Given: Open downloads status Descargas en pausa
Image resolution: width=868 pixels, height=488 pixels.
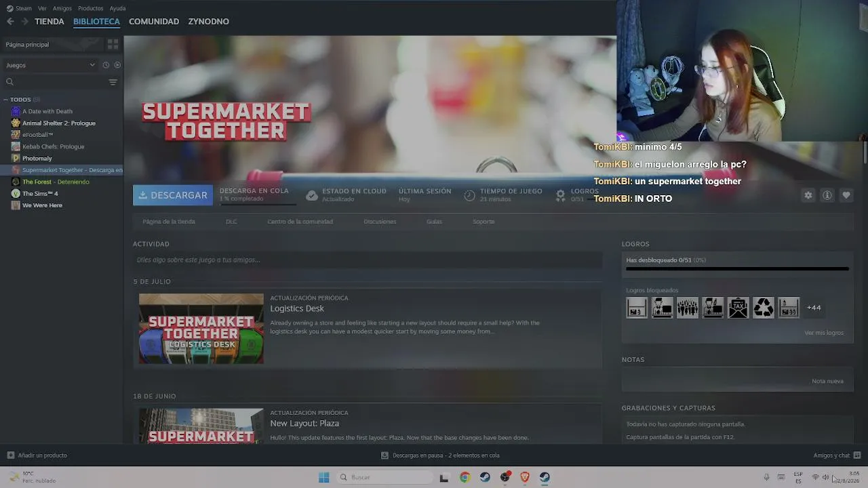Looking at the screenshot, I should pos(440,455).
